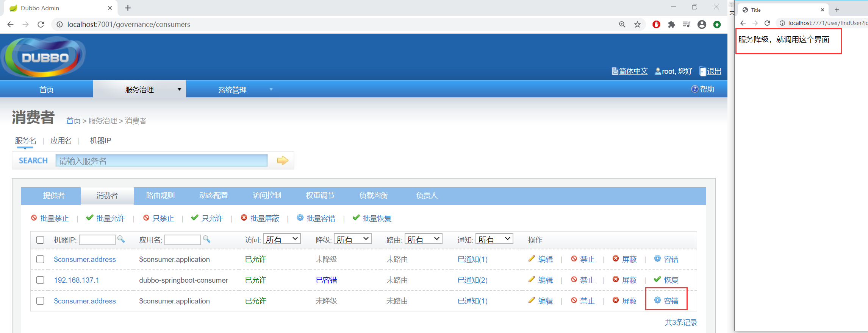Viewport: 868px width, 333px height.
Task: Check the last $consumer.address row checkbox
Action: click(40, 301)
